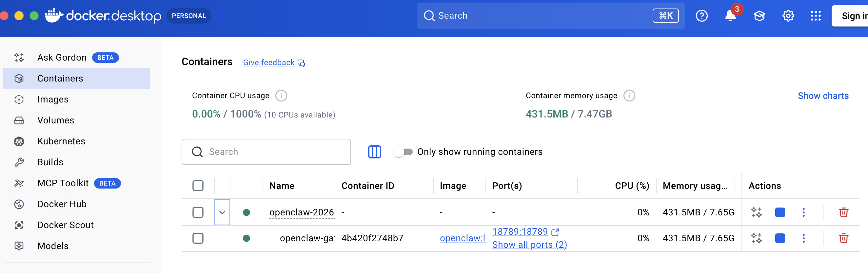Ask Gordon about the openclaw-2026 stack
The height and width of the screenshot is (273, 868).
(x=757, y=212)
